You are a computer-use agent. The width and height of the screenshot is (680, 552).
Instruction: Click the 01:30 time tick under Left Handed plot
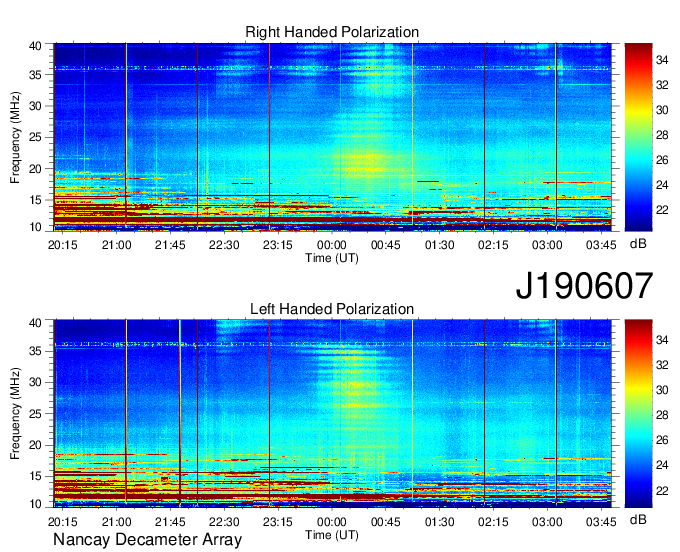coord(439,521)
